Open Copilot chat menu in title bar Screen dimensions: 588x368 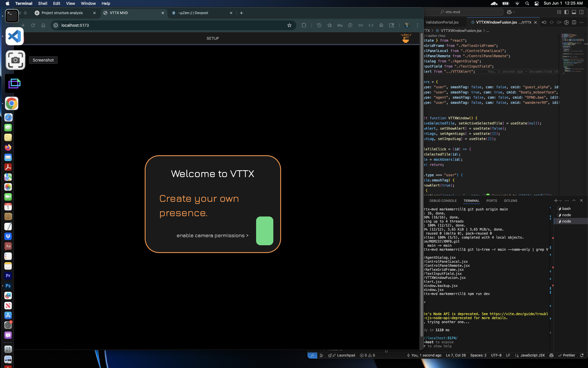(511, 12)
